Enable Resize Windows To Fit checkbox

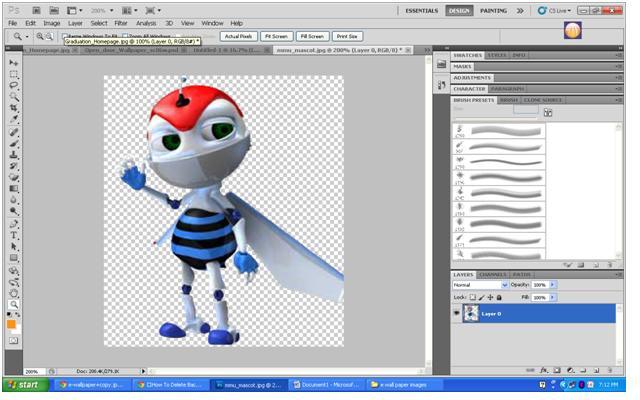point(64,36)
